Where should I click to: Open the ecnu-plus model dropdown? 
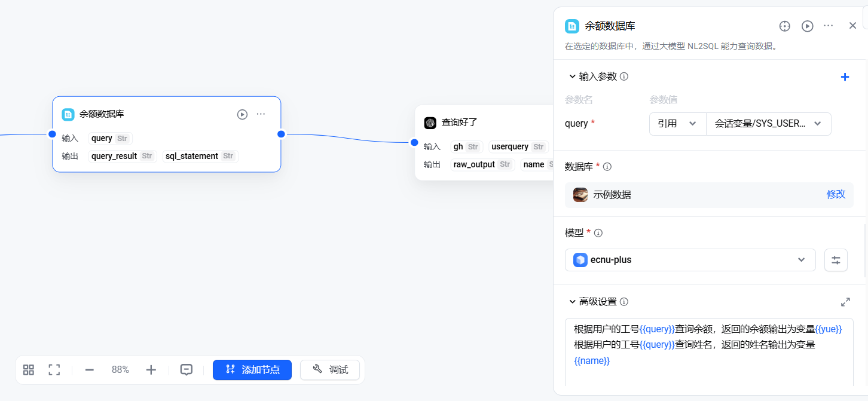[690, 260]
